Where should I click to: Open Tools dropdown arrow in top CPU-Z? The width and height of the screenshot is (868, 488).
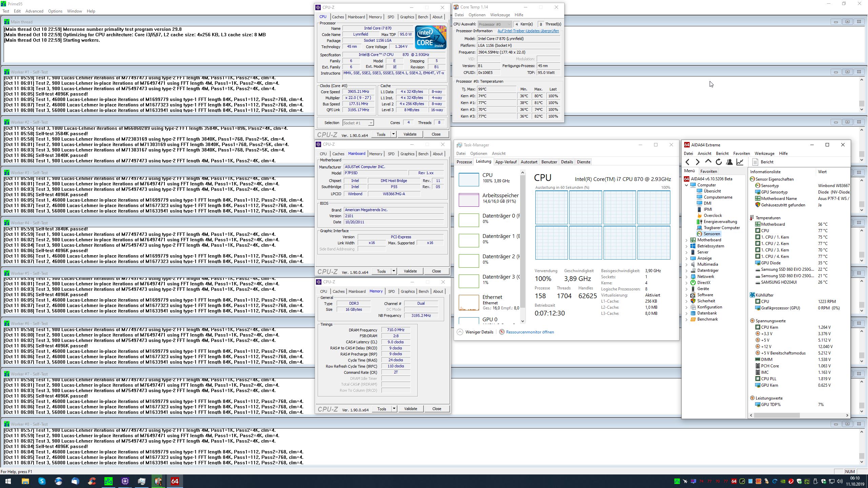[x=393, y=134]
